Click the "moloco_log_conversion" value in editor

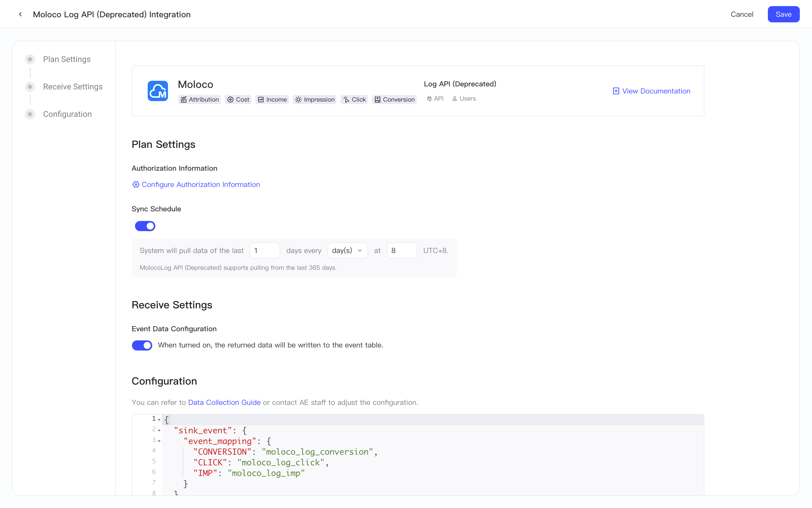(x=317, y=452)
